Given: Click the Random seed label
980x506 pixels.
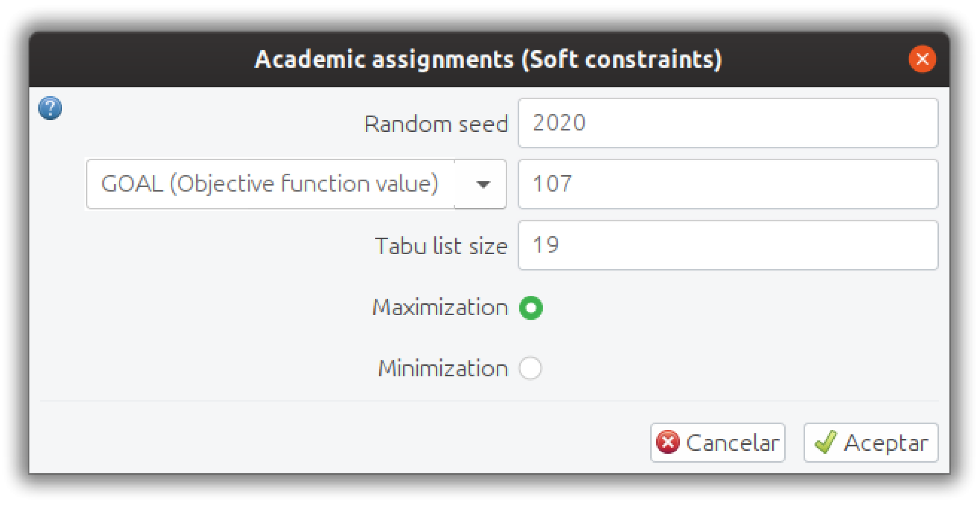Looking at the screenshot, I should click(436, 124).
